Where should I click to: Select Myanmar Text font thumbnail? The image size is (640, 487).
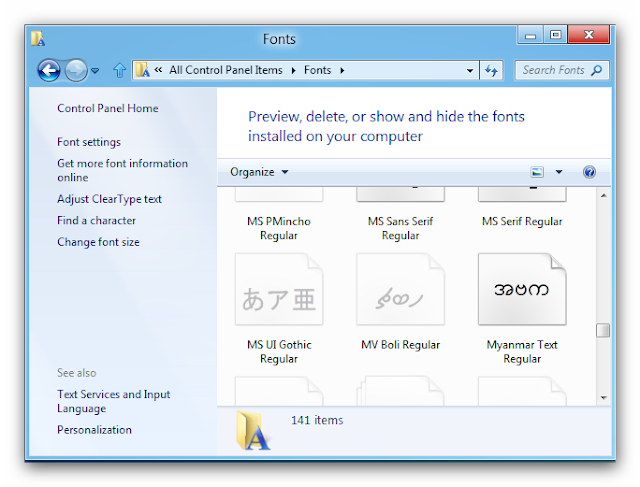[x=522, y=289]
